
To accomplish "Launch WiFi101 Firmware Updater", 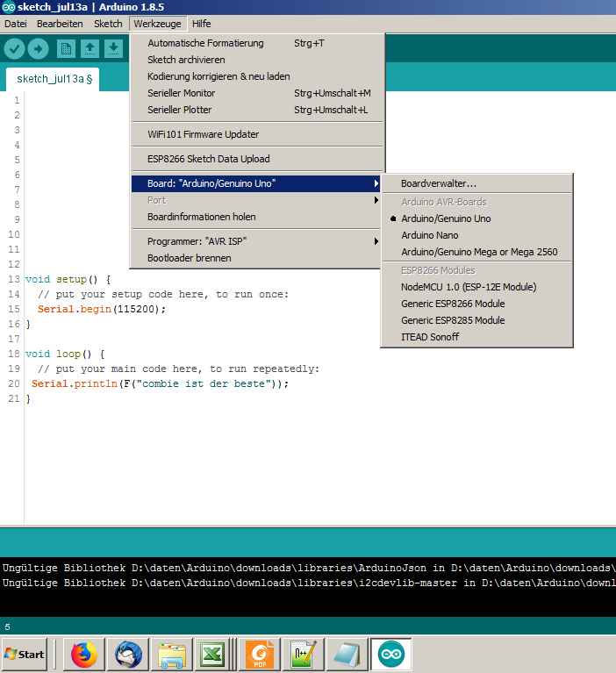I will tap(256, 134).
